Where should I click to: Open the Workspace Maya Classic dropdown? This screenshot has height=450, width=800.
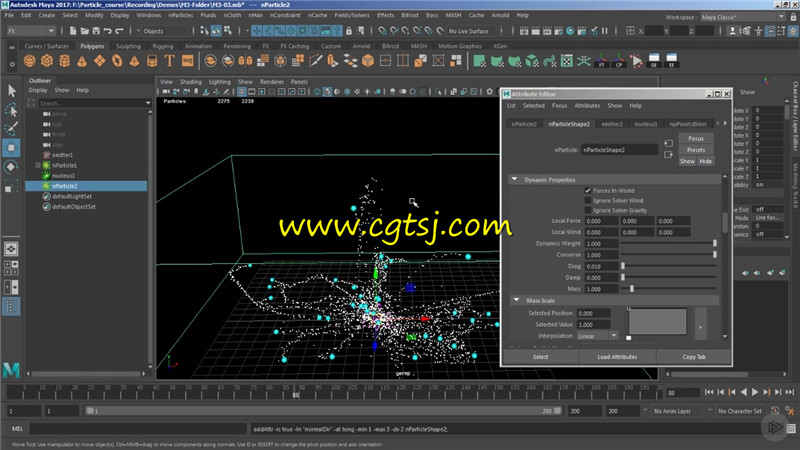742,17
